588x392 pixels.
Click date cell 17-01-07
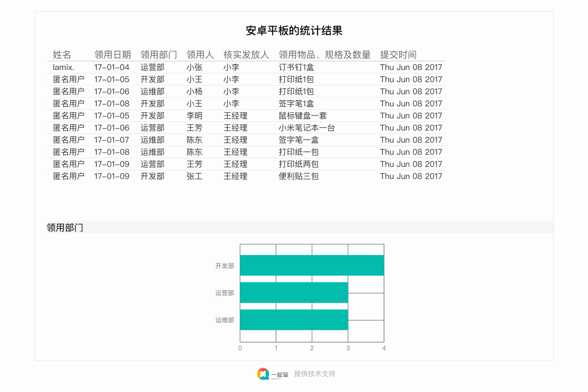coord(112,140)
